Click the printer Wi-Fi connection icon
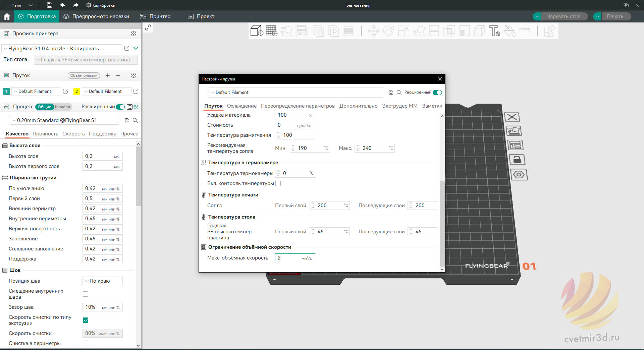 coord(136,48)
